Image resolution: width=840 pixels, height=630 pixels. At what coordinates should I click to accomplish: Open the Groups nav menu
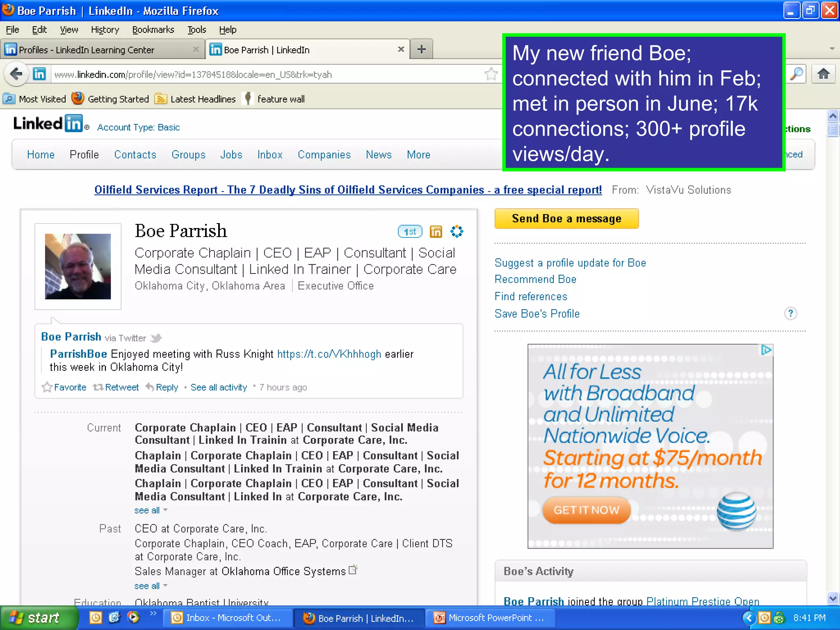coord(189,155)
